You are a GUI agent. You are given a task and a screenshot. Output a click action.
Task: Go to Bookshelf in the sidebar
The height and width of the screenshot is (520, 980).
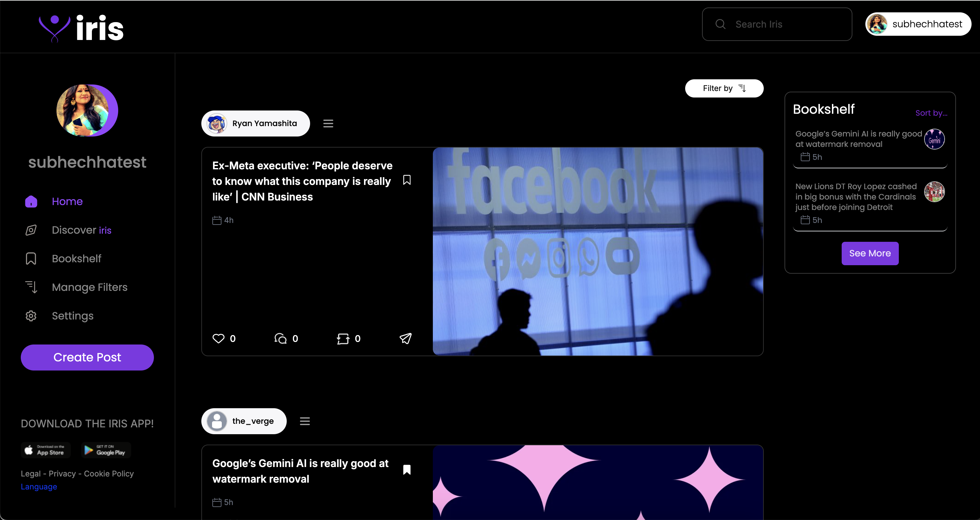(76, 258)
